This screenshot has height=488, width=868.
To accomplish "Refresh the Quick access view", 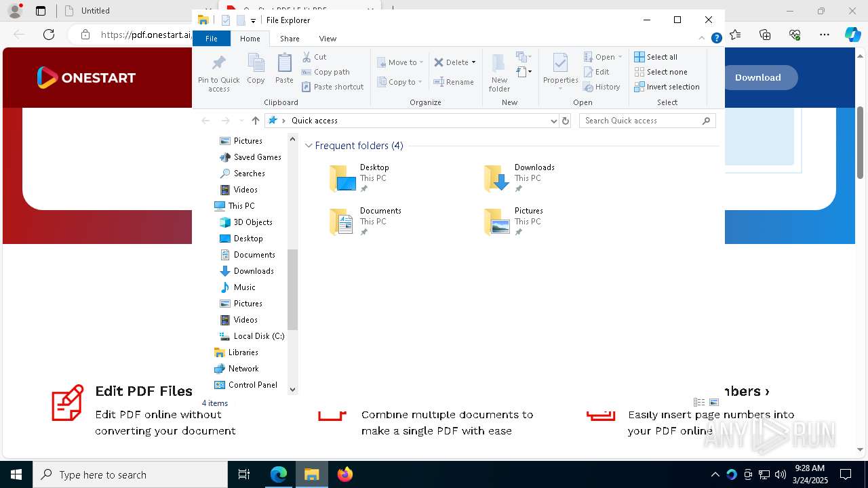I will [x=566, y=121].
